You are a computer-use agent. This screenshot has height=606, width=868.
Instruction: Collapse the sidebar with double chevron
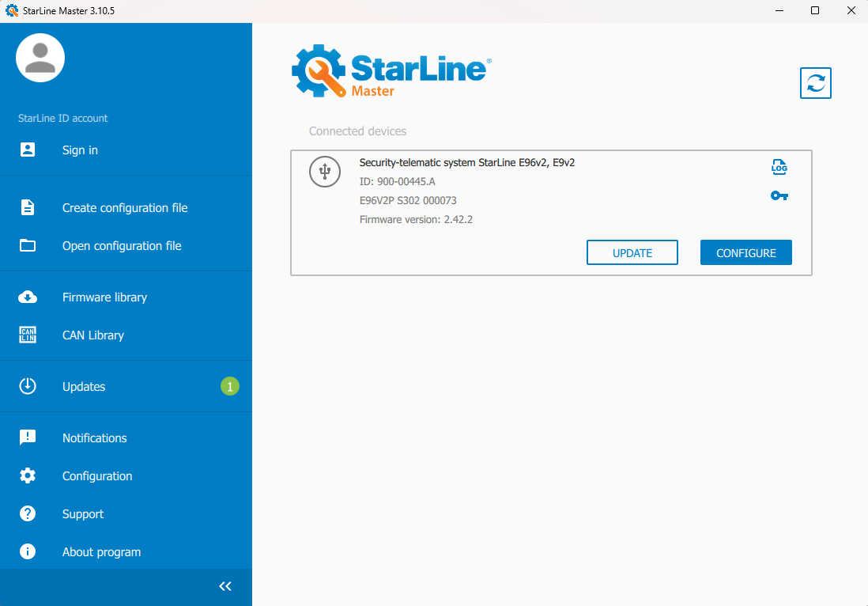point(225,586)
